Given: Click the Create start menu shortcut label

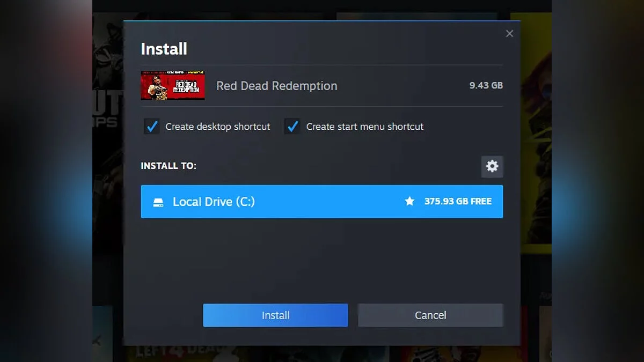Looking at the screenshot, I should click(365, 127).
